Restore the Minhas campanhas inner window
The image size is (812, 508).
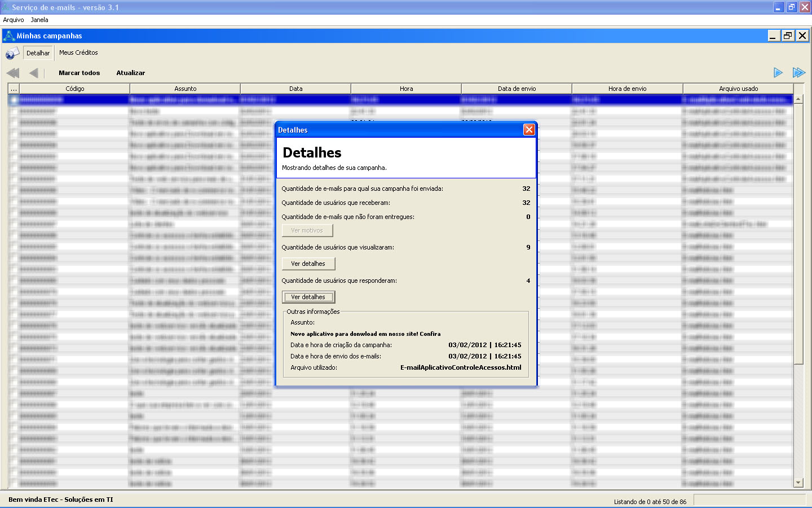point(787,36)
